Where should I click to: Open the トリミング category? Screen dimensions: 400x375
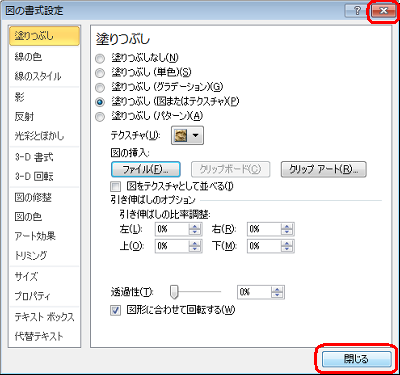click(x=44, y=255)
